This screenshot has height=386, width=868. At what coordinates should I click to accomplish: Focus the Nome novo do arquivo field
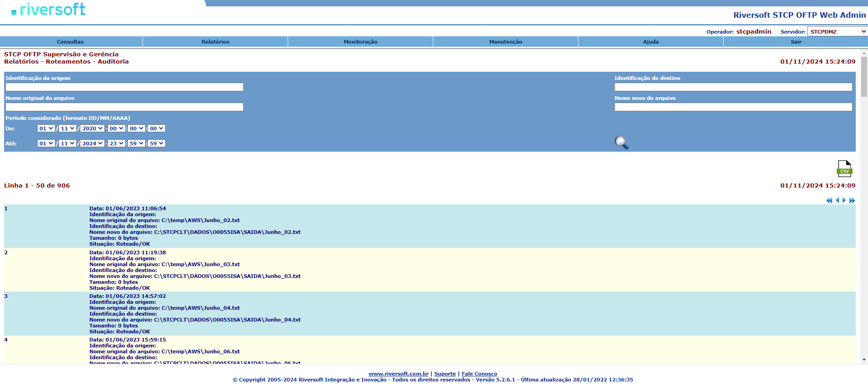733,107
